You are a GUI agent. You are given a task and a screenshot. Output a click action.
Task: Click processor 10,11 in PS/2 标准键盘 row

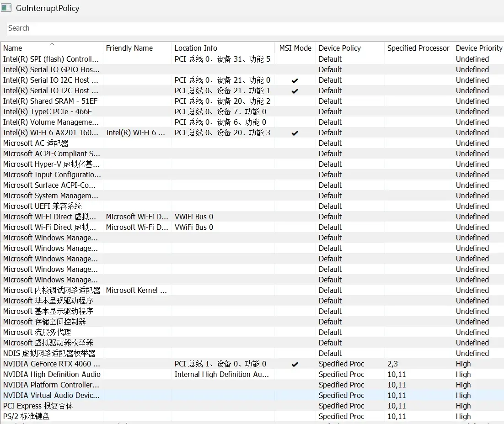[397, 417]
